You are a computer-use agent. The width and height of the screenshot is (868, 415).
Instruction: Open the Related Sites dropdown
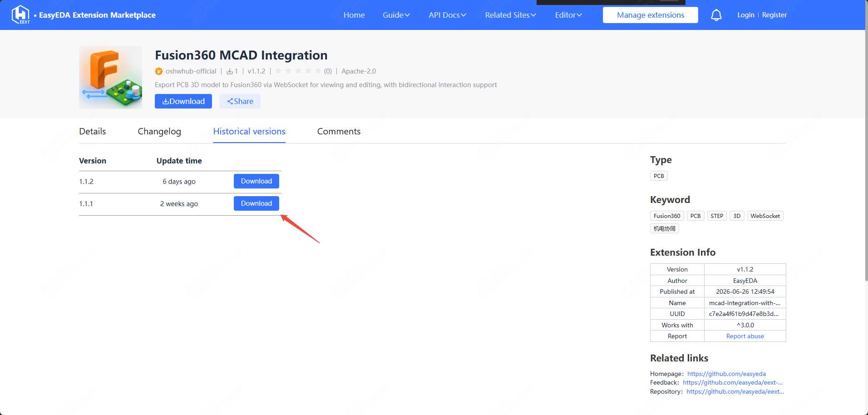point(510,15)
